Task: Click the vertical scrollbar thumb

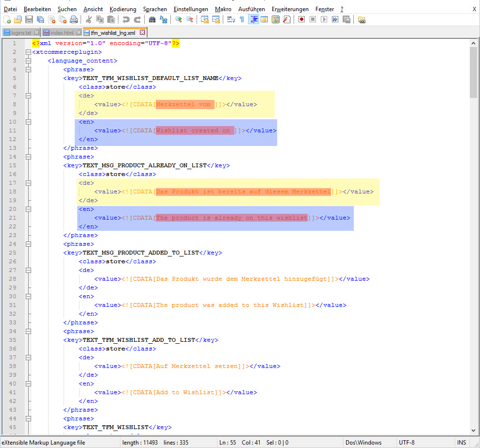Action: click(474, 73)
